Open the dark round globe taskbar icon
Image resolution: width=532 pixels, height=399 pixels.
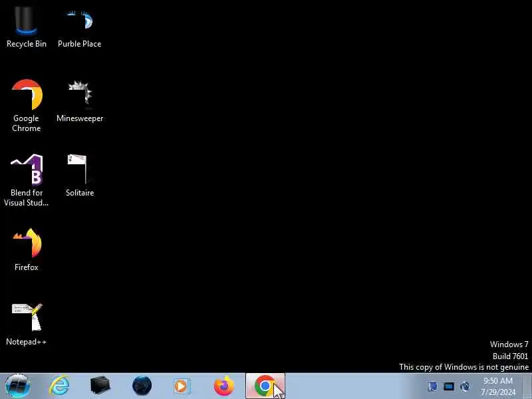coord(142,386)
